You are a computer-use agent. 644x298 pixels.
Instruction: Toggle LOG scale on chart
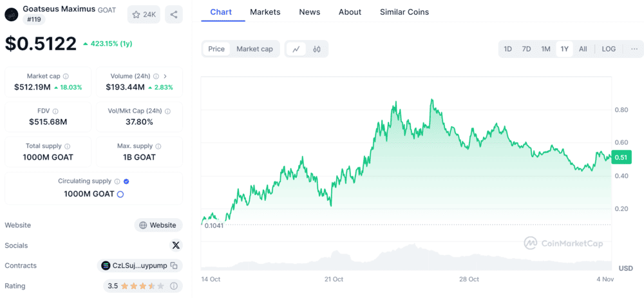[x=609, y=49]
